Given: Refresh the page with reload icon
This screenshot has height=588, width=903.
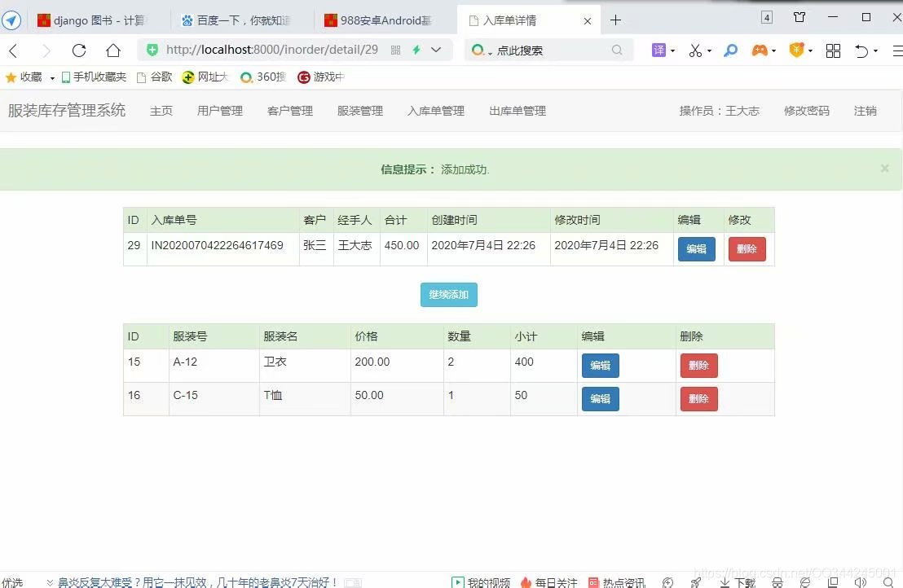Looking at the screenshot, I should [x=78, y=50].
